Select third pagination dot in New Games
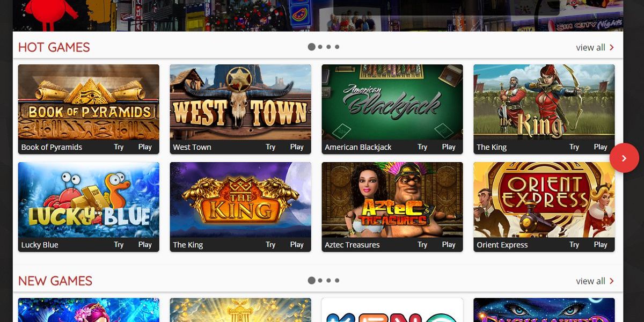644x322 pixels. [x=329, y=280]
